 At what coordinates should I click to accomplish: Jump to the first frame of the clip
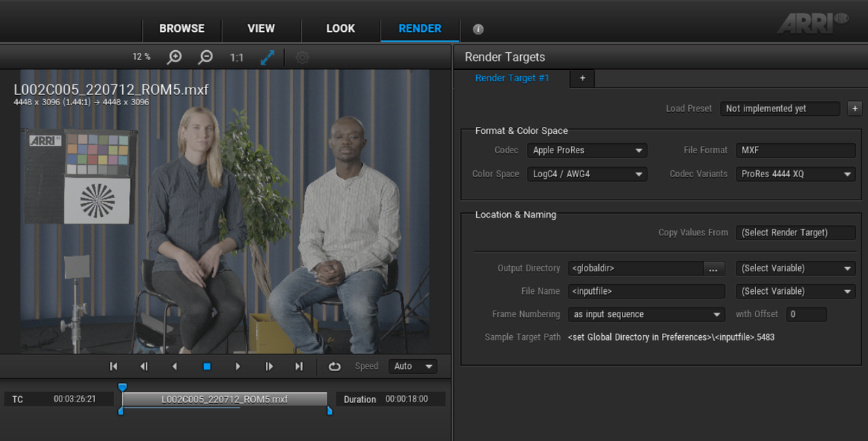coord(113,366)
